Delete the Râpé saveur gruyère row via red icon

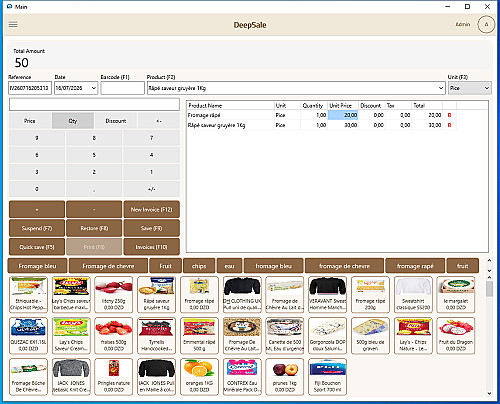tap(449, 125)
